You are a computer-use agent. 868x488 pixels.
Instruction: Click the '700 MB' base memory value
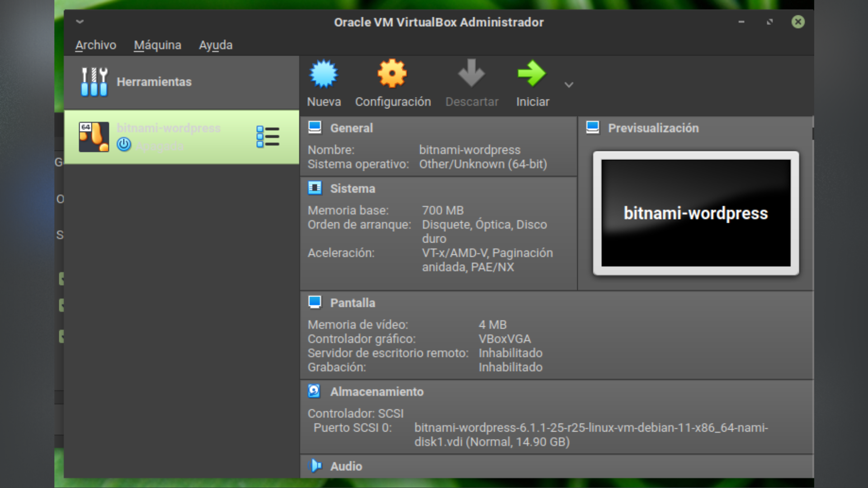tap(443, 210)
